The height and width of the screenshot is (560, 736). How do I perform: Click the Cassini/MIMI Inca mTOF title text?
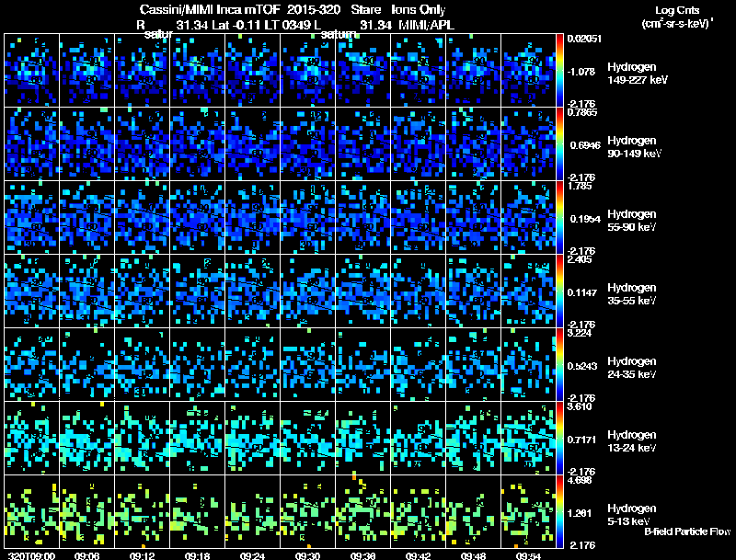[x=210, y=9]
